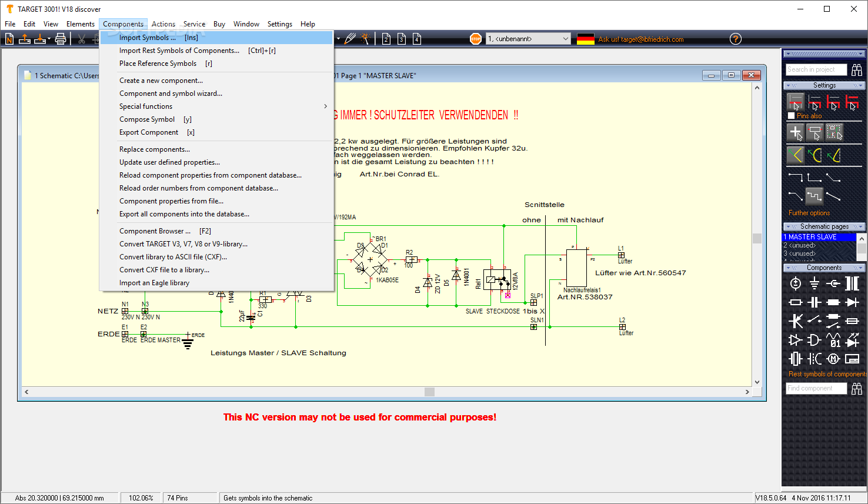Click the schematic horizontal scrollbar thumb
The height and width of the screenshot is (504, 868).
click(429, 392)
